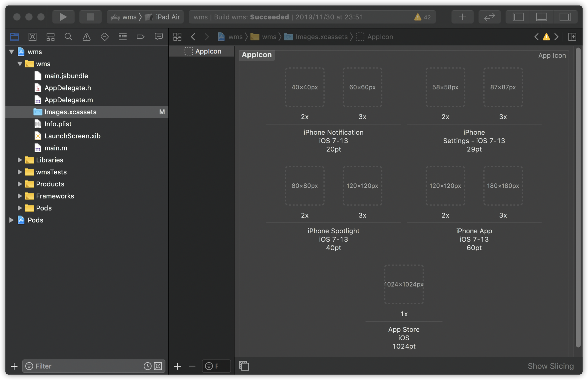
Task: Collapse the wms project root
Action: click(x=12, y=52)
